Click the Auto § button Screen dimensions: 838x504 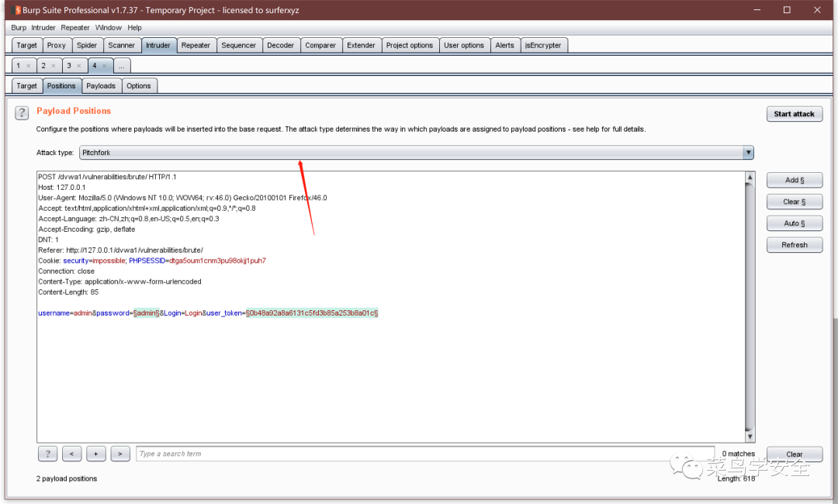point(795,223)
